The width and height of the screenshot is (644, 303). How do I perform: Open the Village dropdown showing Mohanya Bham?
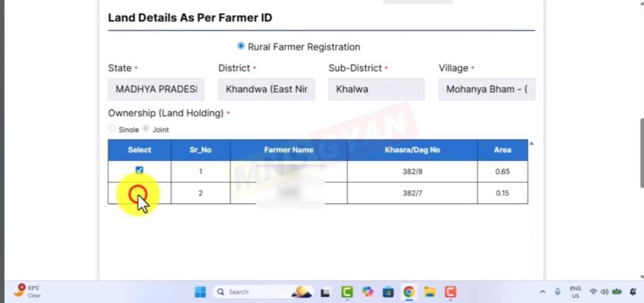(487, 89)
